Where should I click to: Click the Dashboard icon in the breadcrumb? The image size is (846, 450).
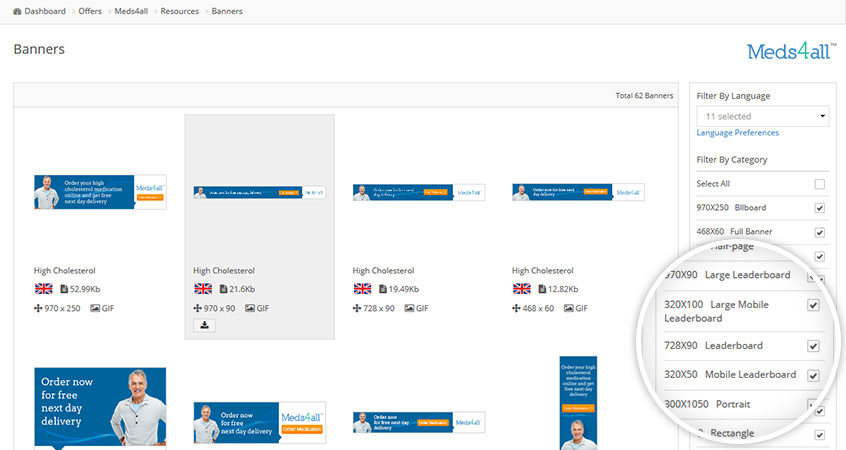click(x=17, y=11)
